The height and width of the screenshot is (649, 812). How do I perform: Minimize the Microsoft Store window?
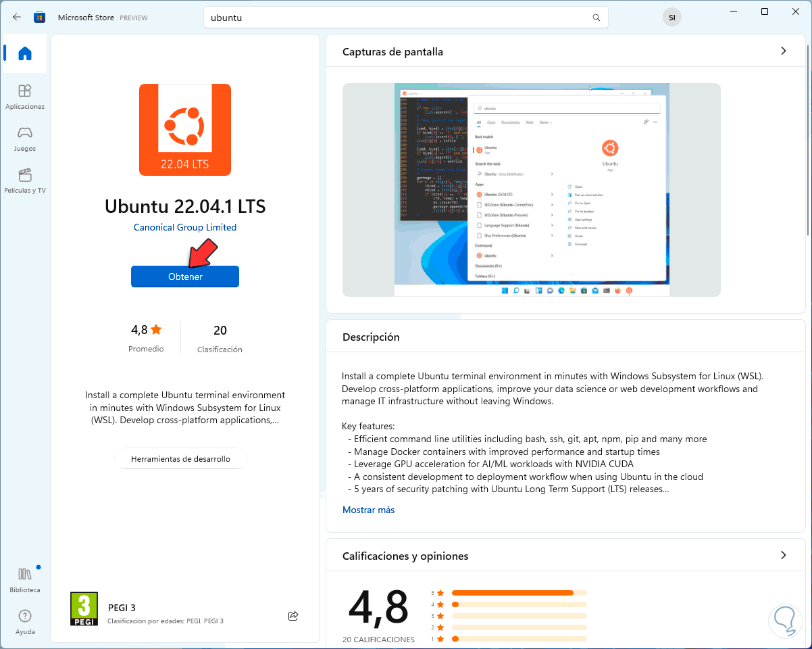(x=733, y=11)
